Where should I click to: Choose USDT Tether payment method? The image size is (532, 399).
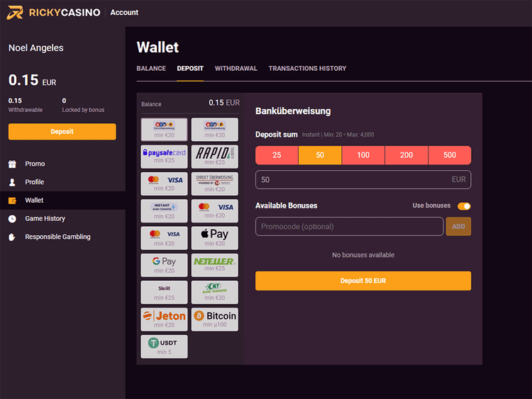pyautogui.click(x=165, y=347)
